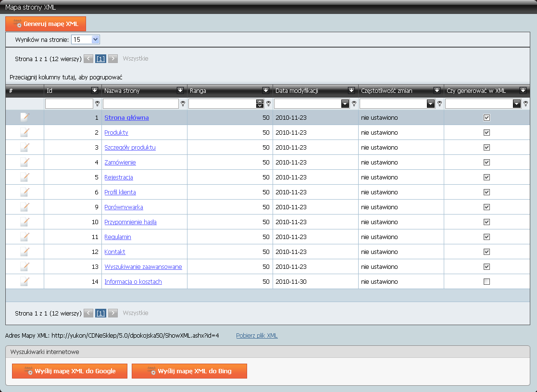The height and width of the screenshot is (392, 537).
Task: Uncheck XML generation for Szczegóły produktu
Action: click(x=487, y=147)
